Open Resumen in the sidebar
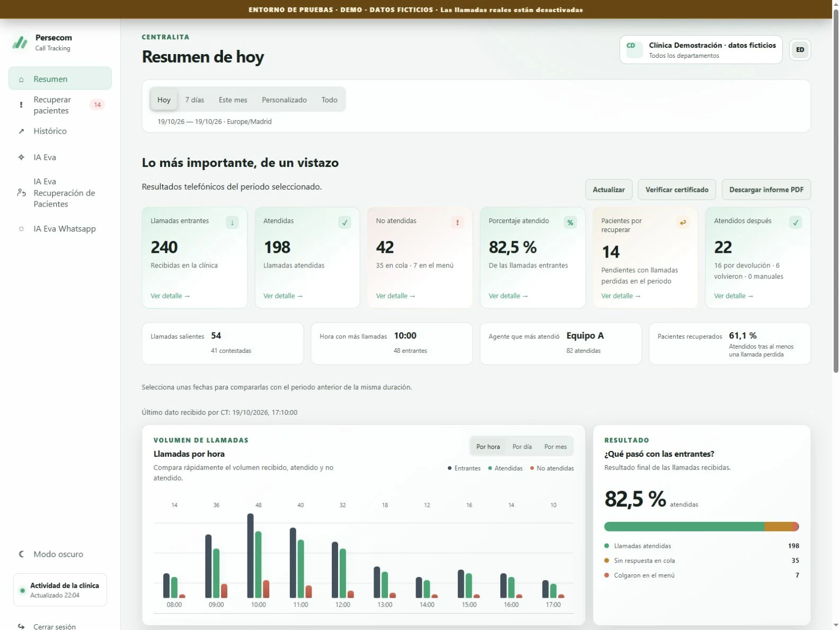Screen dimensions: 840x630 tap(60, 79)
